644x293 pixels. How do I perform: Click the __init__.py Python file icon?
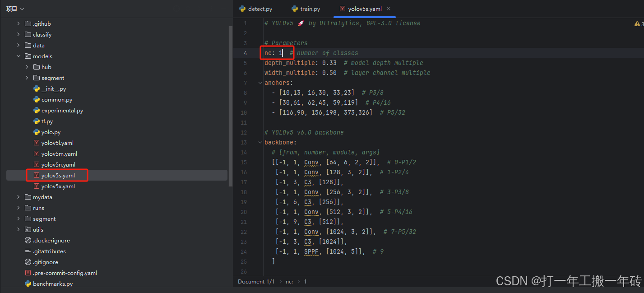(37, 88)
